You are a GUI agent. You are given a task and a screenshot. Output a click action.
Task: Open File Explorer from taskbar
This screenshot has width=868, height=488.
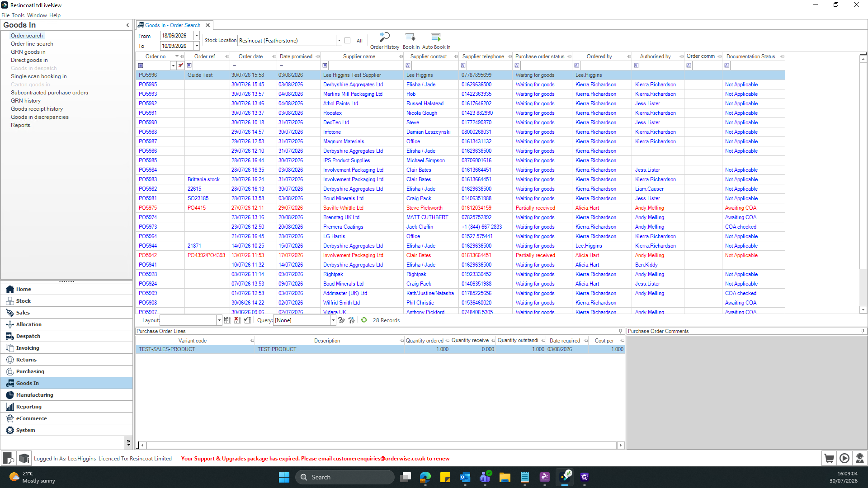(505, 477)
